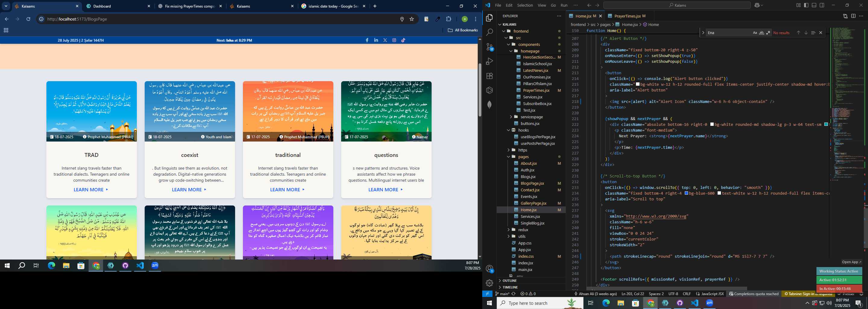
Task: Split the VS Code editor right
Action: (853, 16)
